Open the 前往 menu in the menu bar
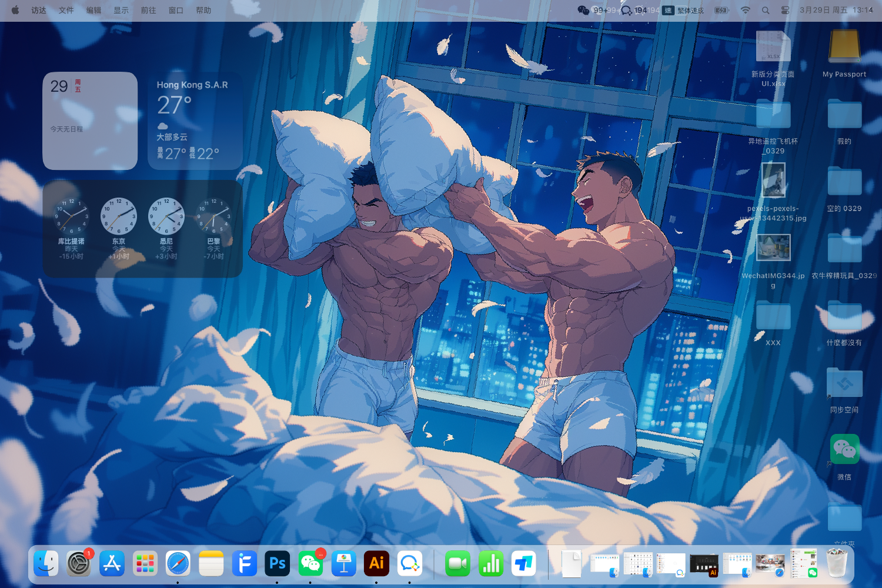Viewport: 882px width, 588px height. click(148, 11)
